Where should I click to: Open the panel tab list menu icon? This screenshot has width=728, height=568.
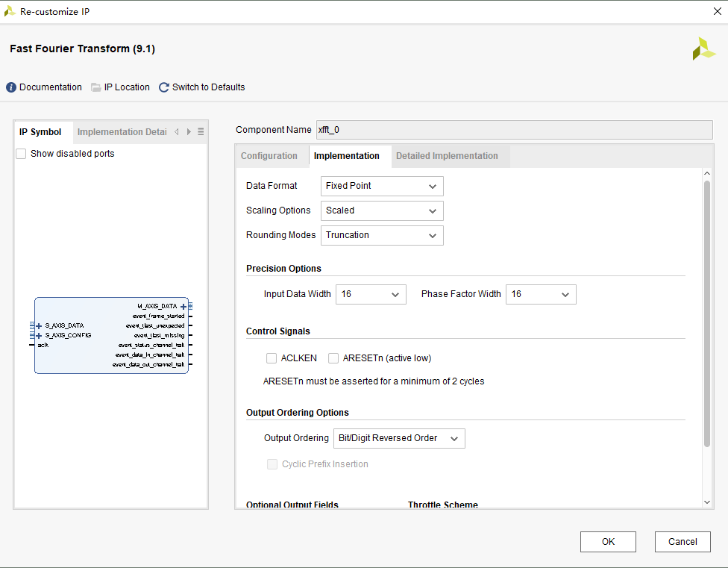[201, 132]
